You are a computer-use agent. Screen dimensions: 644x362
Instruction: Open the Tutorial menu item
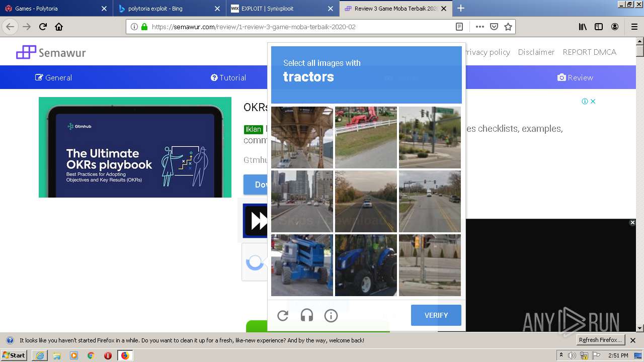pos(228,77)
